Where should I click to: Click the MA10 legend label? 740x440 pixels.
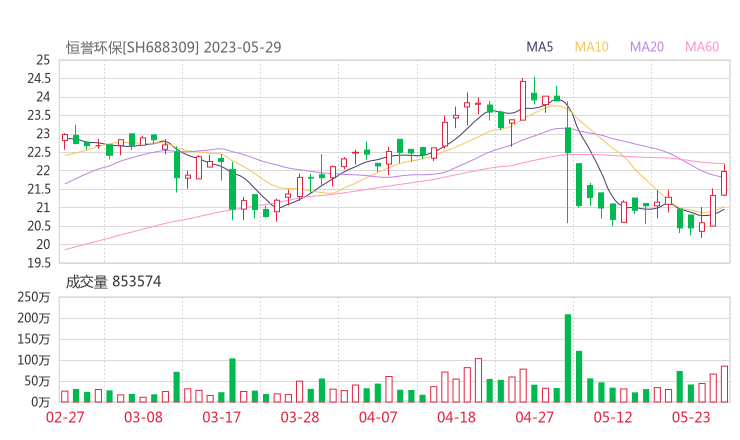(591, 47)
